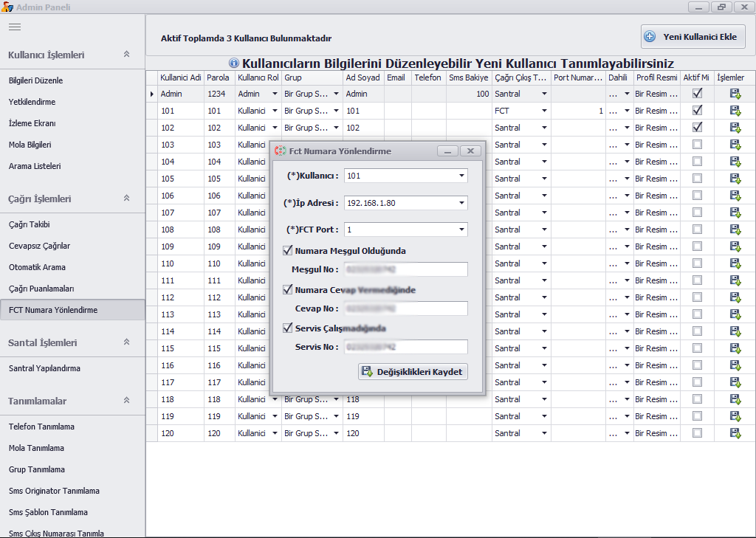The height and width of the screenshot is (538, 756).
Task: Open Çağrı Takibi from sidebar
Action: (x=30, y=224)
